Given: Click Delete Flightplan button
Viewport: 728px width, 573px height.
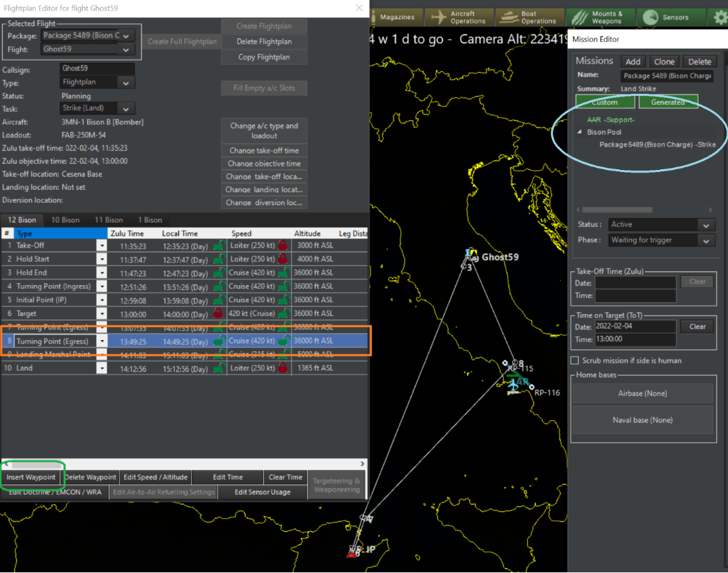Looking at the screenshot, I should [264, 42].
